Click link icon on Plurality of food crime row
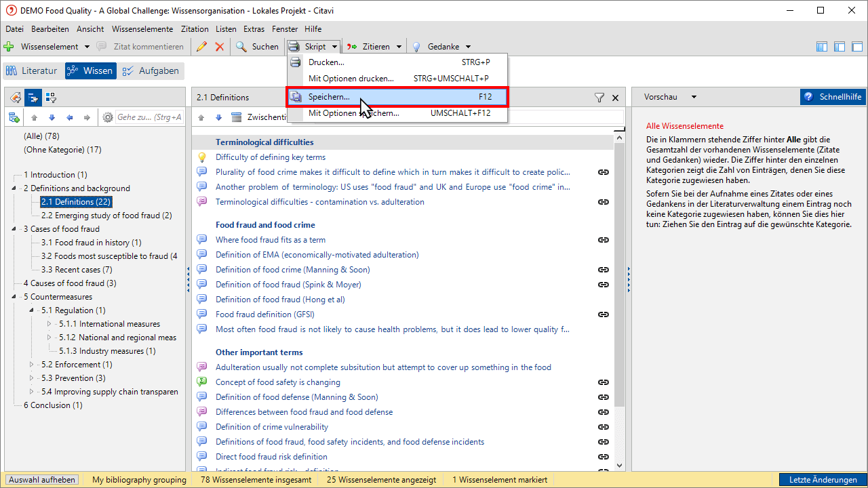This screenshot has height=488, width=868. pos(603,172)
